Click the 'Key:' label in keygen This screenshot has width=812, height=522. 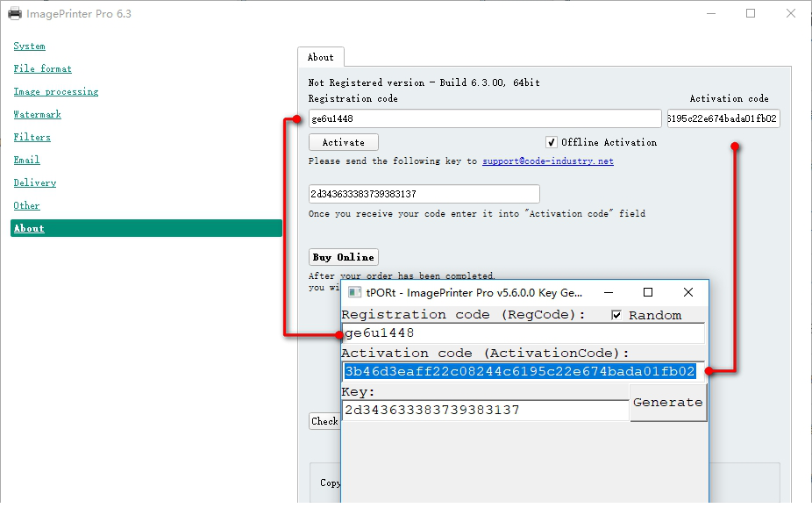358,392
